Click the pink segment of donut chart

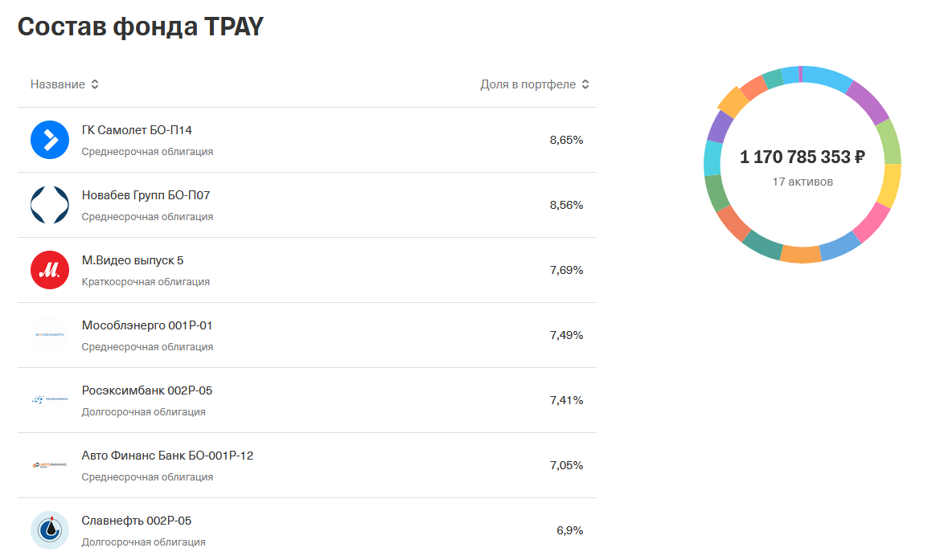[872, 222]
